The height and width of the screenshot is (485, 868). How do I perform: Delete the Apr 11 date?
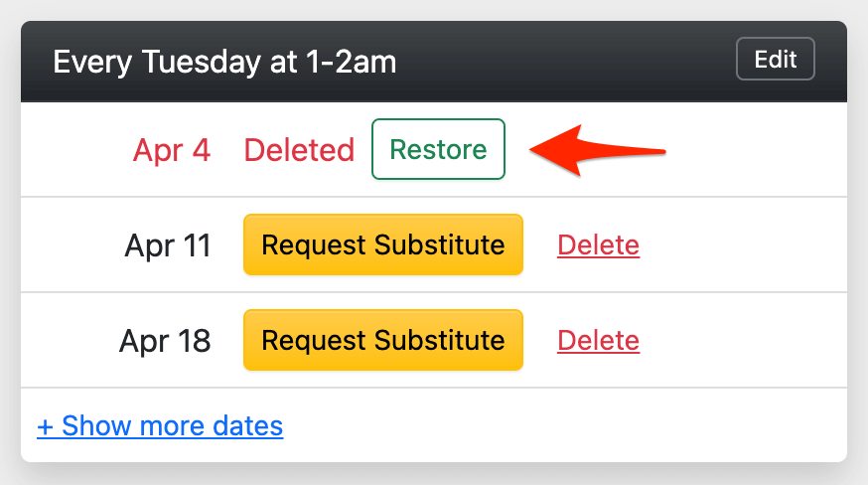pyautogui.click(x=598, y=244)
